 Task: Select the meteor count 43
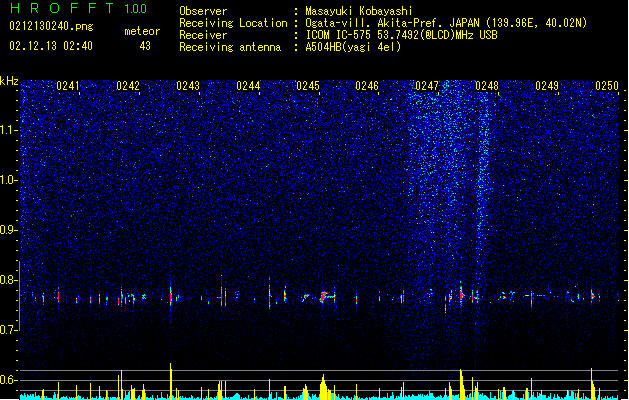tap(145, 46)
